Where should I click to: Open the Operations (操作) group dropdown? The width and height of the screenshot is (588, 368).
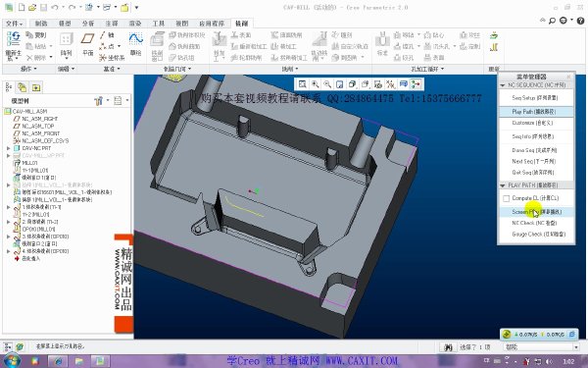tap(28, 69)
